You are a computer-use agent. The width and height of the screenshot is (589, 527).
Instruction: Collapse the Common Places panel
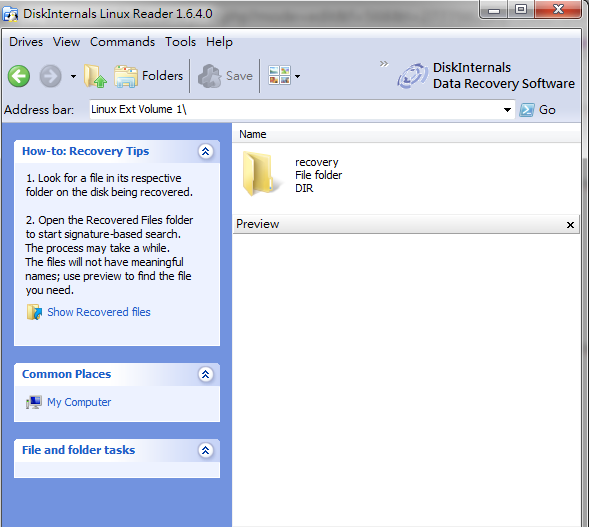(205, 374)
